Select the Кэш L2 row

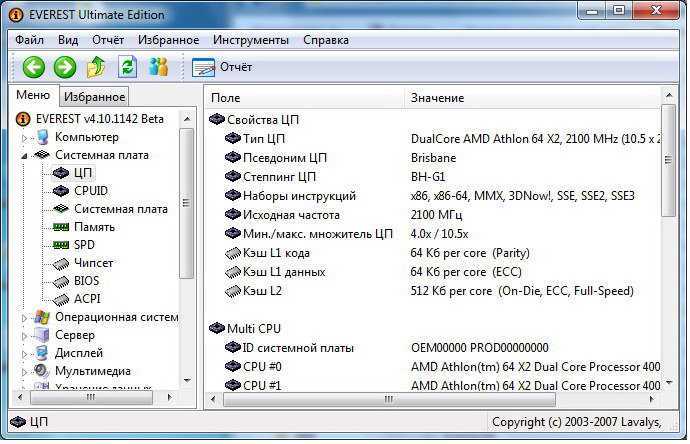tap(434, 291)
